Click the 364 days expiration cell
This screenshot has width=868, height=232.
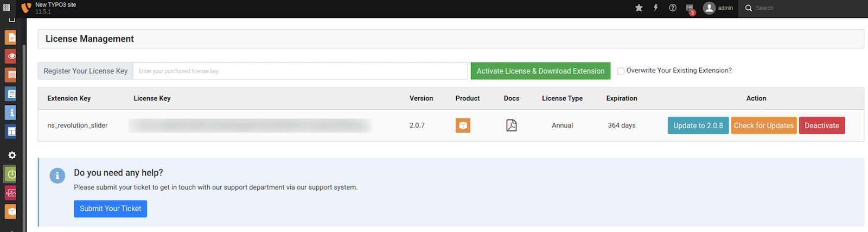622,126
